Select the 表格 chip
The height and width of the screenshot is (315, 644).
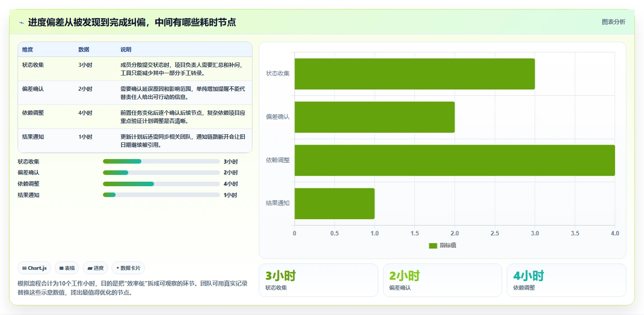click(x=67, y=268)
